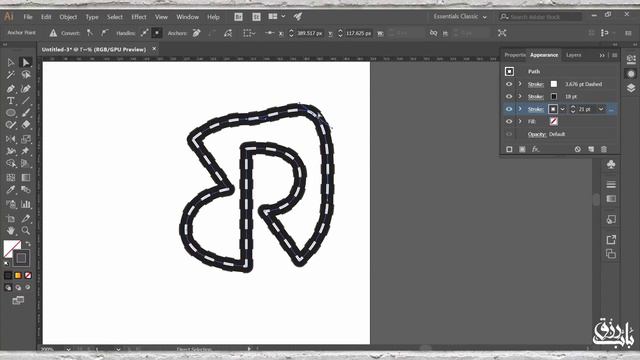Click Clear Appearance icon in panel
Viewport: 640px width, 360px height.
(x=578, y=149)
